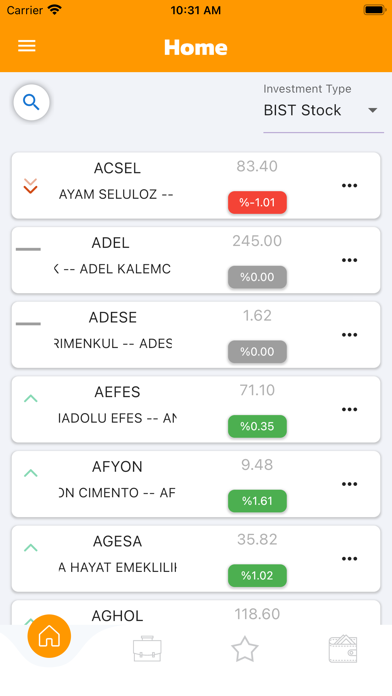Open more options for ADEL

(349, 260)
